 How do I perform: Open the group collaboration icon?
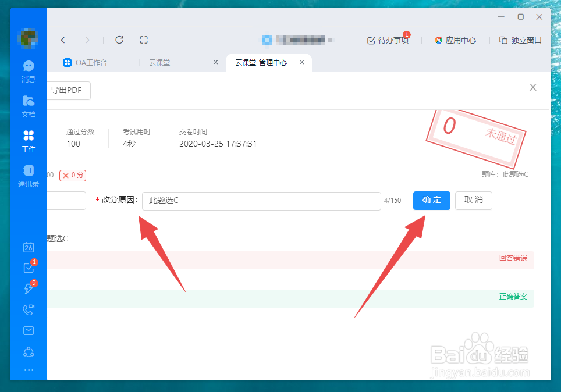[x=28, y=351]
